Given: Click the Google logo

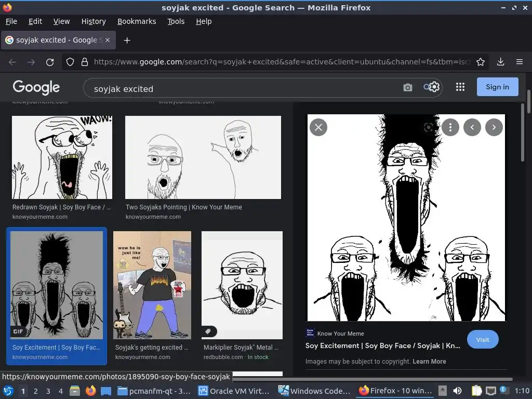Looking at the screenshot, I should 36,87.
